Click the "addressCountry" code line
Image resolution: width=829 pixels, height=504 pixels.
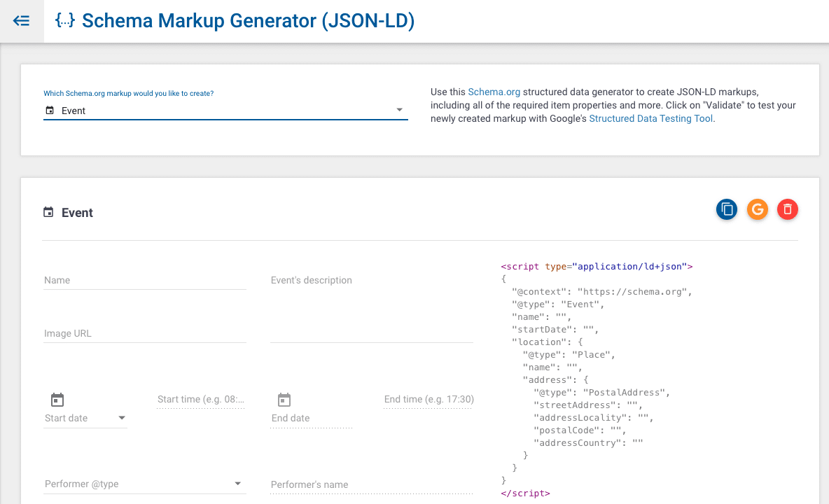tap(588, 442)
